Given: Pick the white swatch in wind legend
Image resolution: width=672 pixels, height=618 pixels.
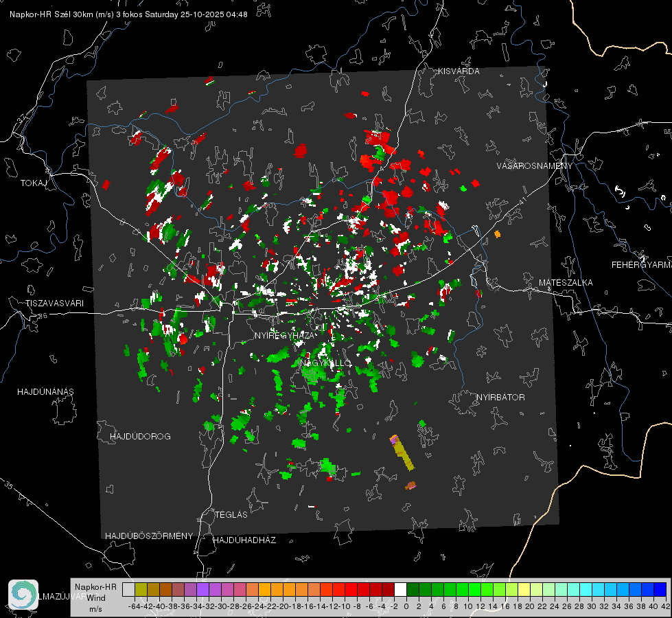Looking at the screenshot, I should pyautogui.click(x=400, y=589).
